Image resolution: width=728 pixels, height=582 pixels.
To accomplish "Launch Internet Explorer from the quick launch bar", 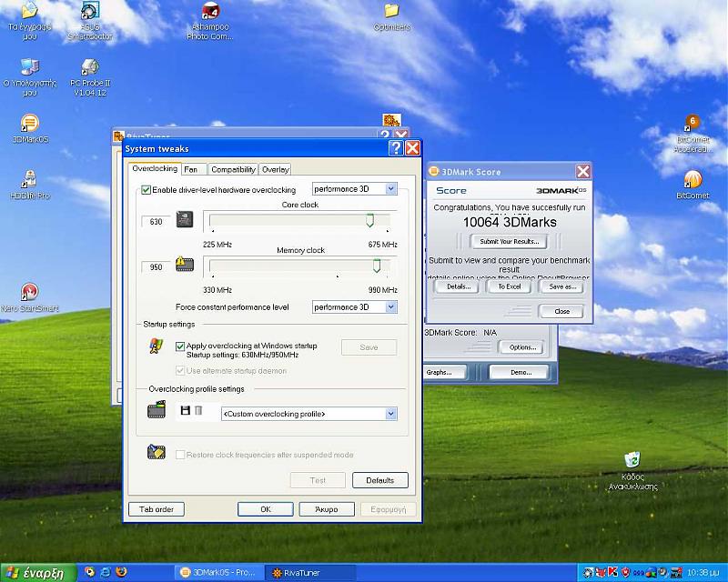I will point(106,572).
